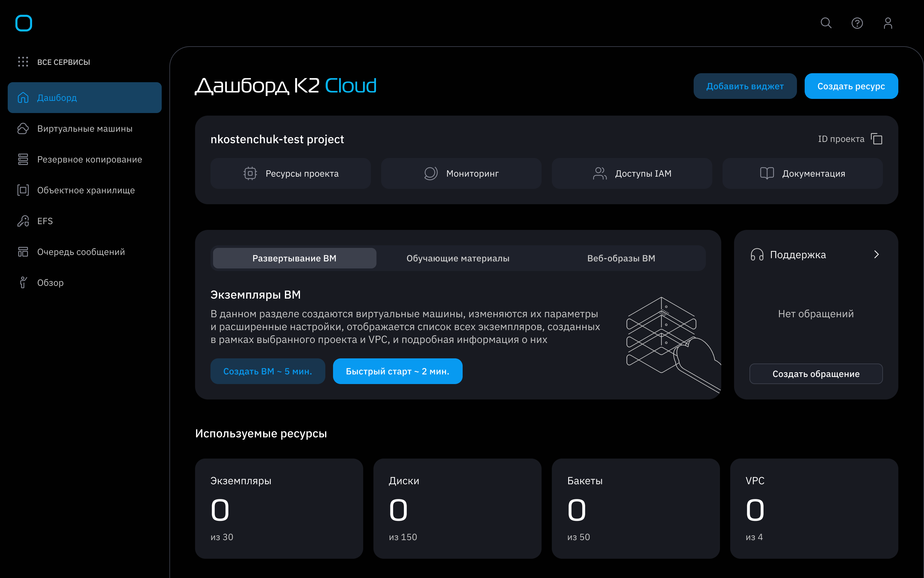Viewport: 924px width, 578px height.
Task: Switch to the Обучающие материалы tab
Action: 458,258
